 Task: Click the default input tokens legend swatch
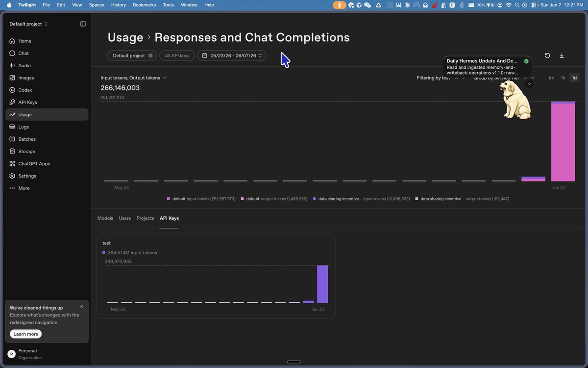coord(169,199)
